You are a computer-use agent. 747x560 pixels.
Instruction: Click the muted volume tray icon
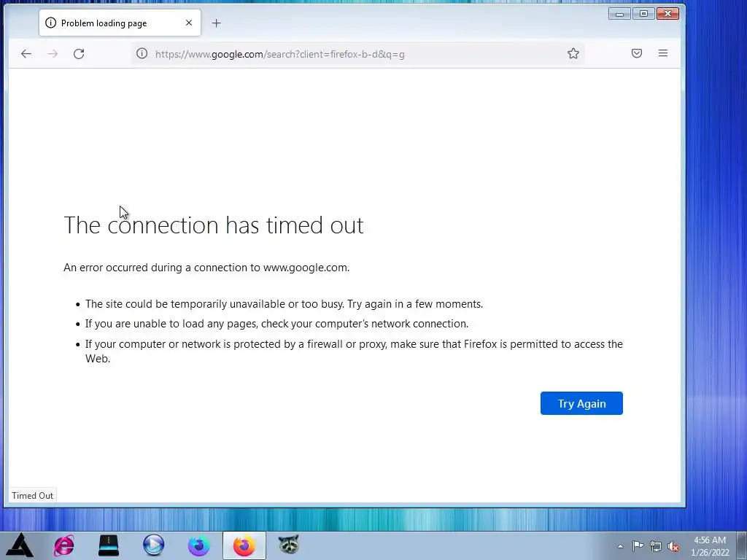pos(673,547)
